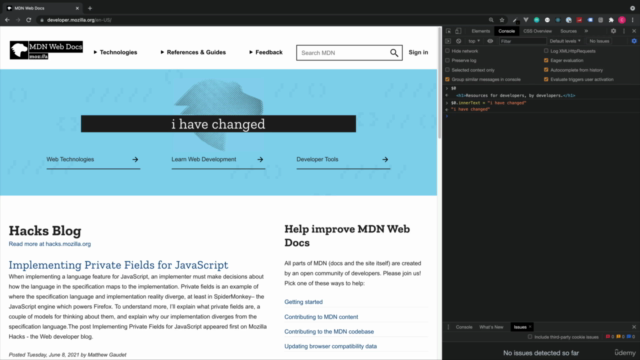The width and height of the screenshot is (640, 360).
Task: Open Chrome's three-dot menu
Action: coord(633,20)
